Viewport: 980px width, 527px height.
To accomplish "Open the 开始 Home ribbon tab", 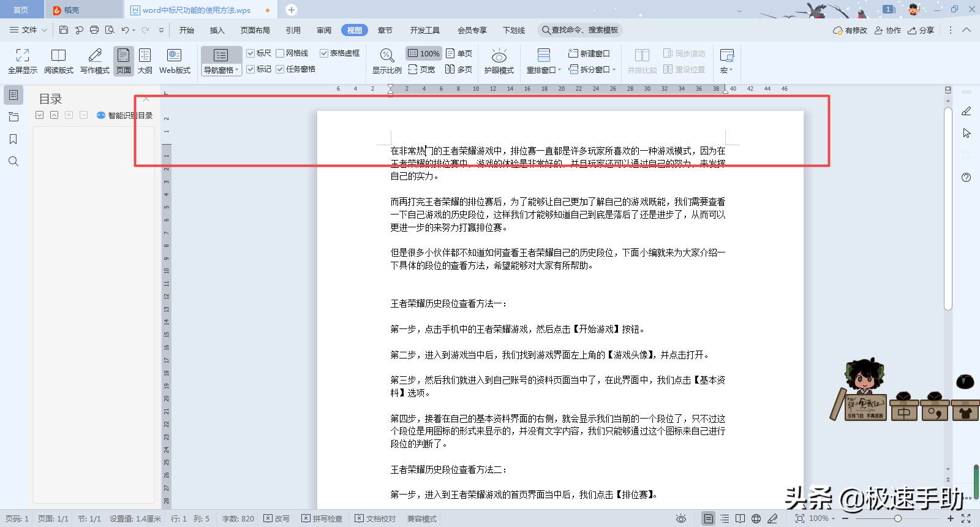I will pos(187,30).
